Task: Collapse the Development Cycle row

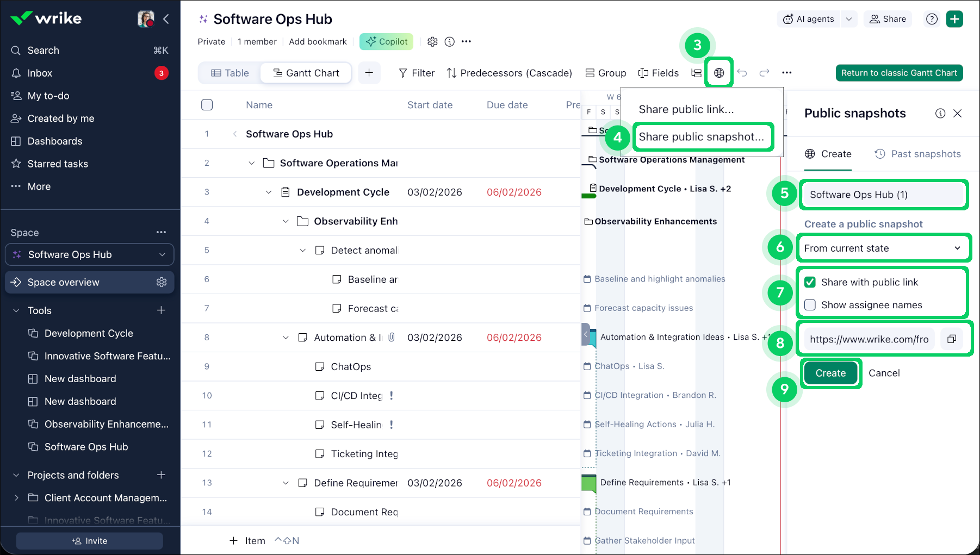Action: pyautogui.click(x=269, y=192)
